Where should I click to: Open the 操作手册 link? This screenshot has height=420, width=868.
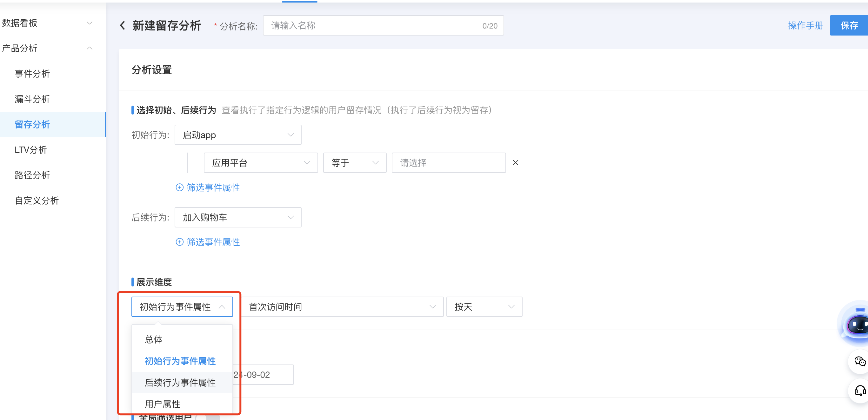[x=805, y=26]
